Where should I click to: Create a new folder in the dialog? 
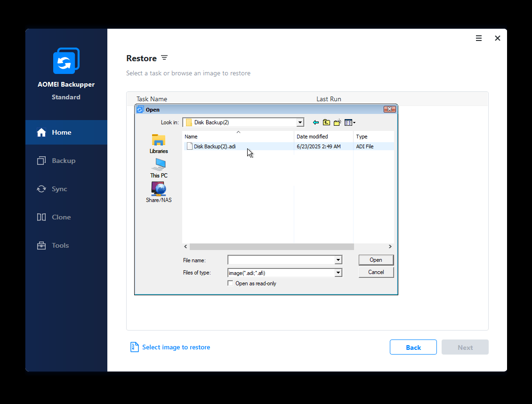(337, 122)
